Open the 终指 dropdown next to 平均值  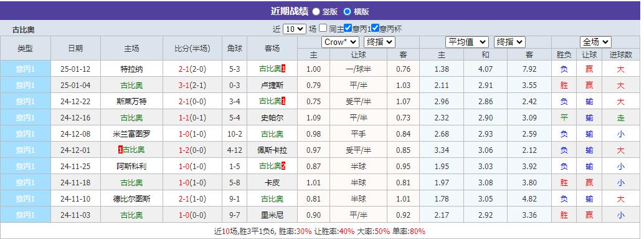(509, 42)
